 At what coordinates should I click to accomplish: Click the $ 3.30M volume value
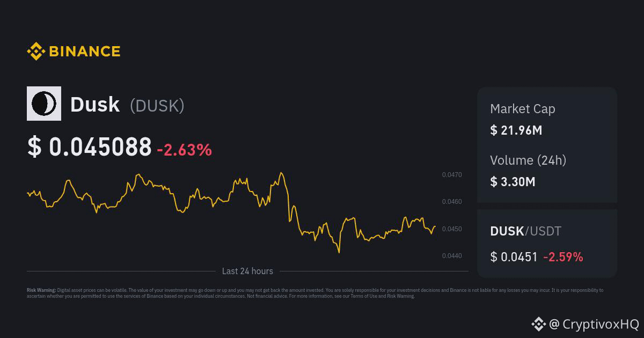point(513,181)
